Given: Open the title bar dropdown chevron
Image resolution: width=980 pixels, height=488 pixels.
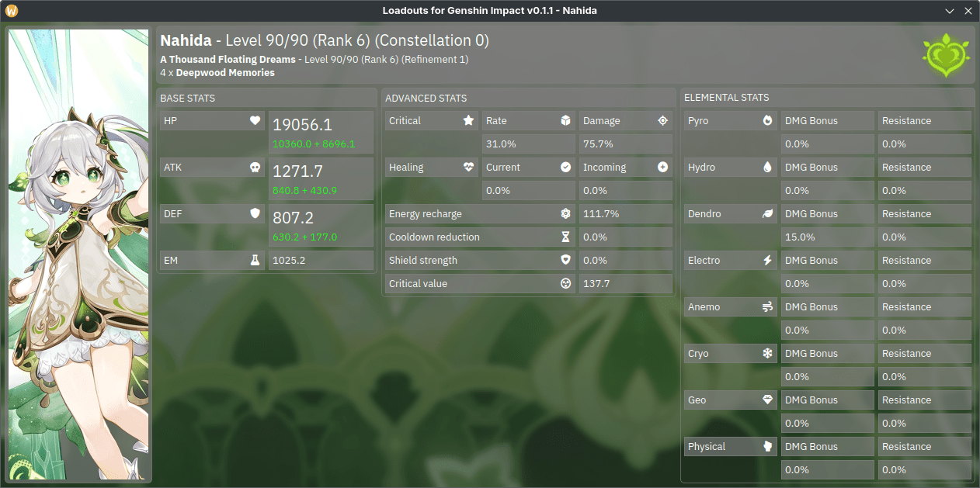Looking at the screenshot, I should tap(950, 11).
